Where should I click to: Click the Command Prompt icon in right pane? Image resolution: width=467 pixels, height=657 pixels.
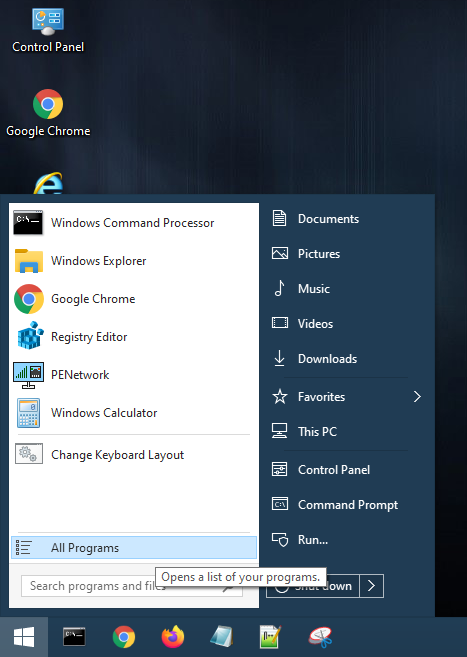click(x=279, y=504)
